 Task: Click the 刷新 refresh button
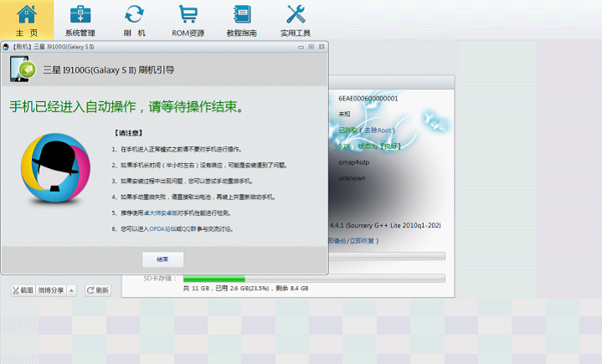[98, 290]
